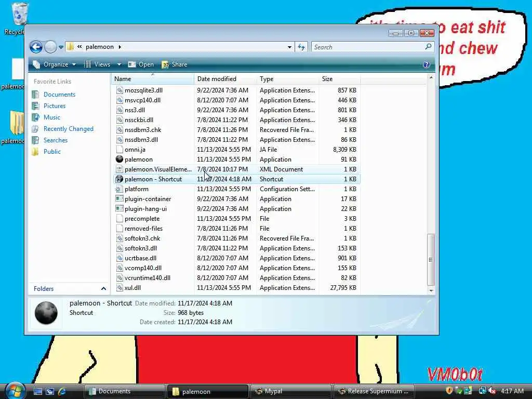Select msvcp140.dll file name
This screenshot has width=532, height=399.
(142, 100)
